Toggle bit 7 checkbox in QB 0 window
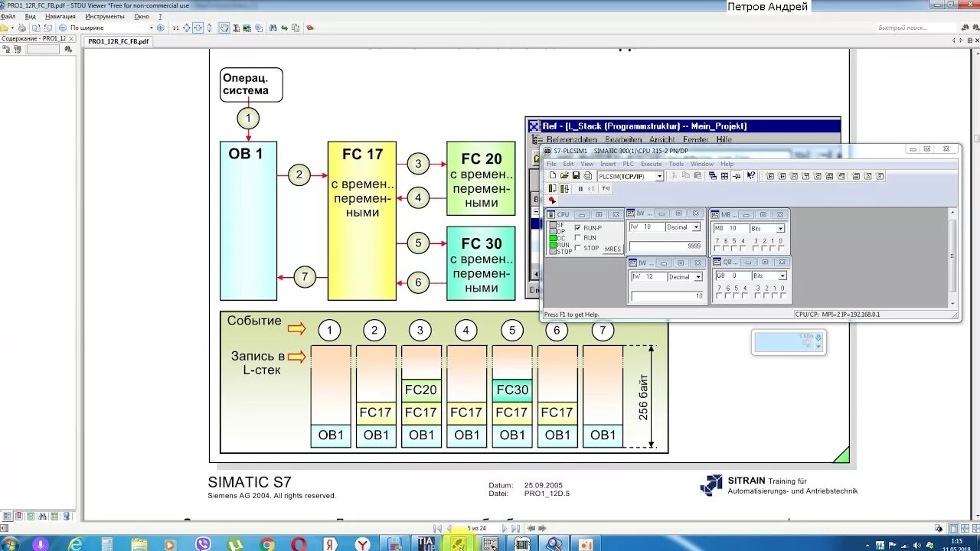This screenshot has width=980, height=551. [x=717, y=295]
